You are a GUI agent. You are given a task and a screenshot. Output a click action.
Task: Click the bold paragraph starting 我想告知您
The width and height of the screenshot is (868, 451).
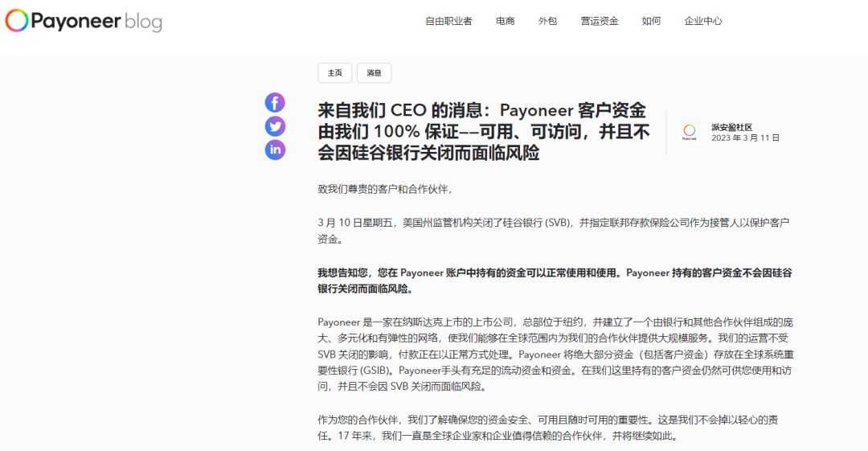555,281
